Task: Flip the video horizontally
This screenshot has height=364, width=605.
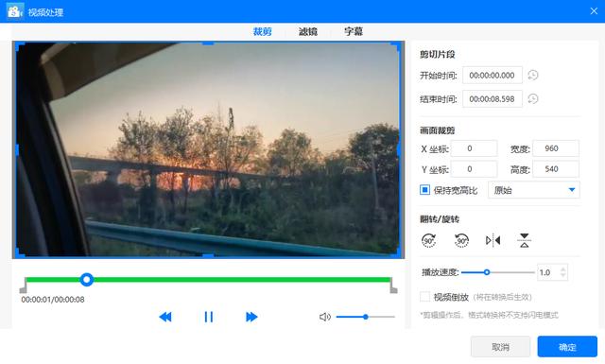Action: click(x=493, y=240)
